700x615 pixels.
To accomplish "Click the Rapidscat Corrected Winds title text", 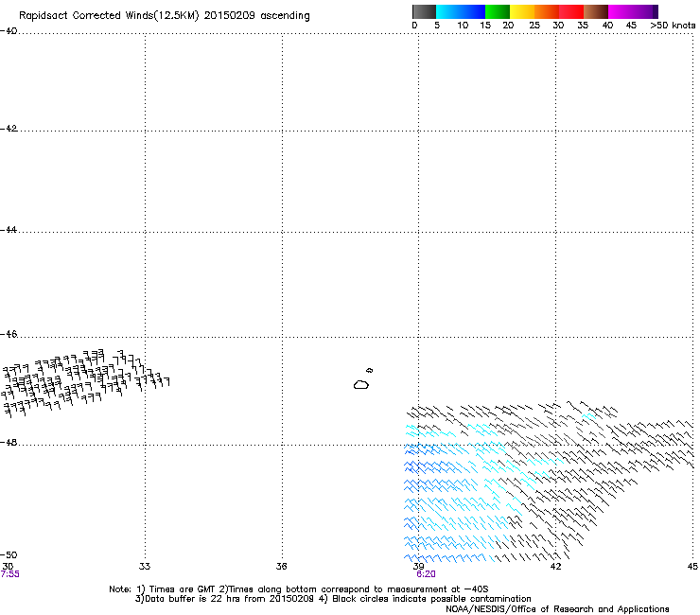I will tap(165, 16).
